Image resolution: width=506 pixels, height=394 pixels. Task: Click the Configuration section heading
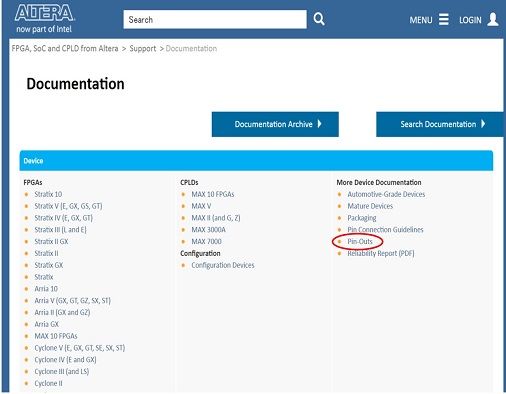pos(200,253)
